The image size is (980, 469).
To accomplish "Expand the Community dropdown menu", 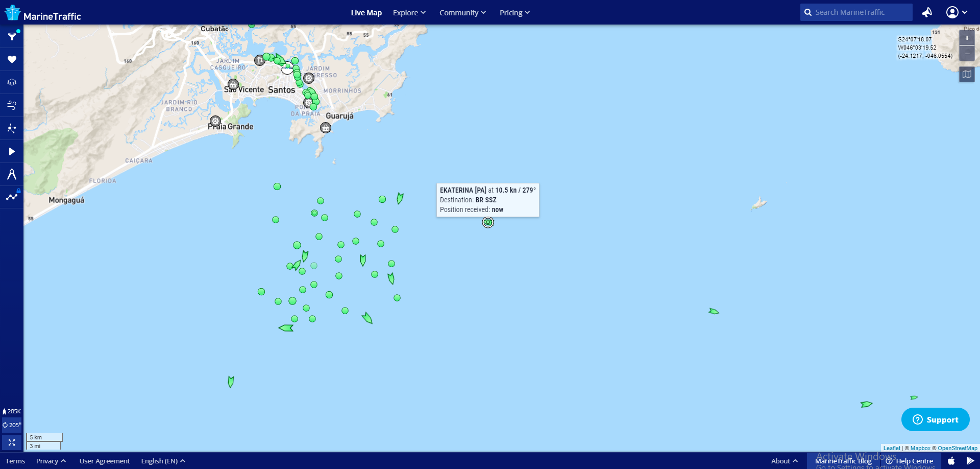I will [462, 13].
